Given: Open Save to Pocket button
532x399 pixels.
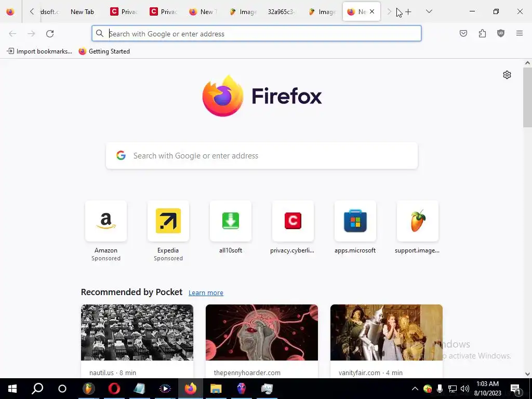Looking at the screenshot, I should pyautogui.click(x=463, y=33).
